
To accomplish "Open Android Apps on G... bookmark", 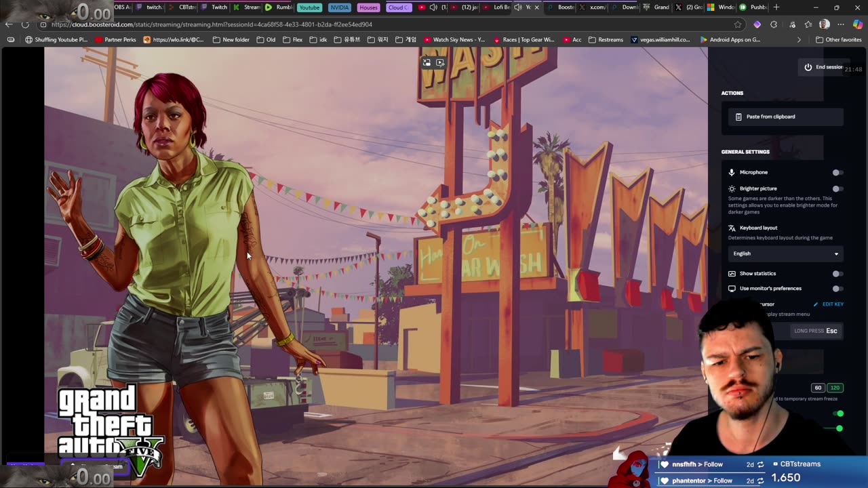I will (730, 40).
